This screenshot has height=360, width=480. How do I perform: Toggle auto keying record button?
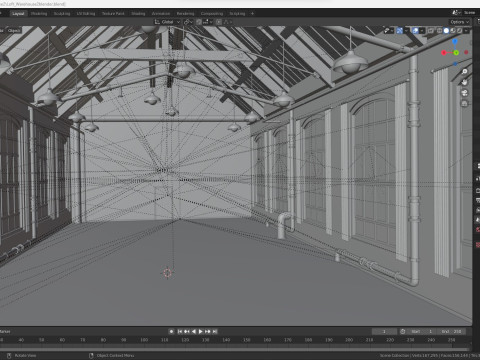pyautogui.click(x=171, y=331)
